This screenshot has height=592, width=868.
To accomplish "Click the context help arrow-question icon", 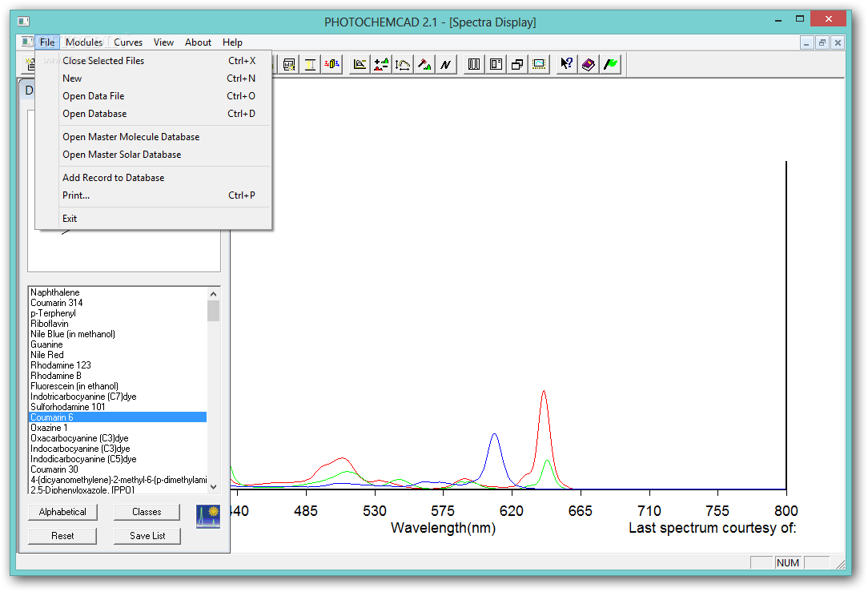I will [566, 64].
